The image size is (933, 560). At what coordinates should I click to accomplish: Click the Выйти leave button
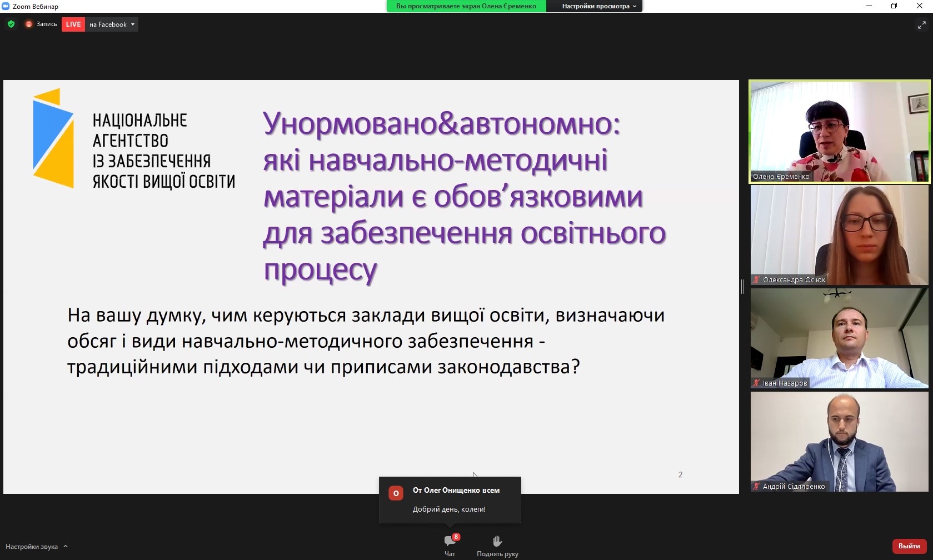point(909,546)
